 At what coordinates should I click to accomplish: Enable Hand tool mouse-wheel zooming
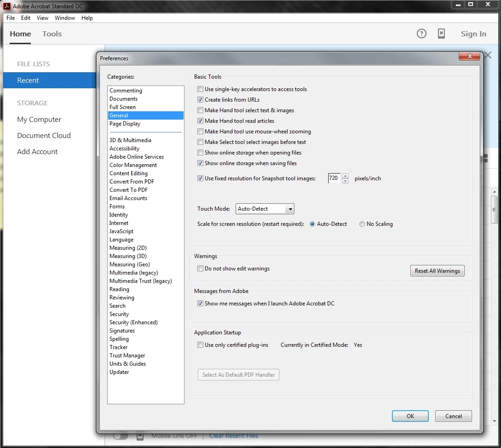[x=200, y=132]
